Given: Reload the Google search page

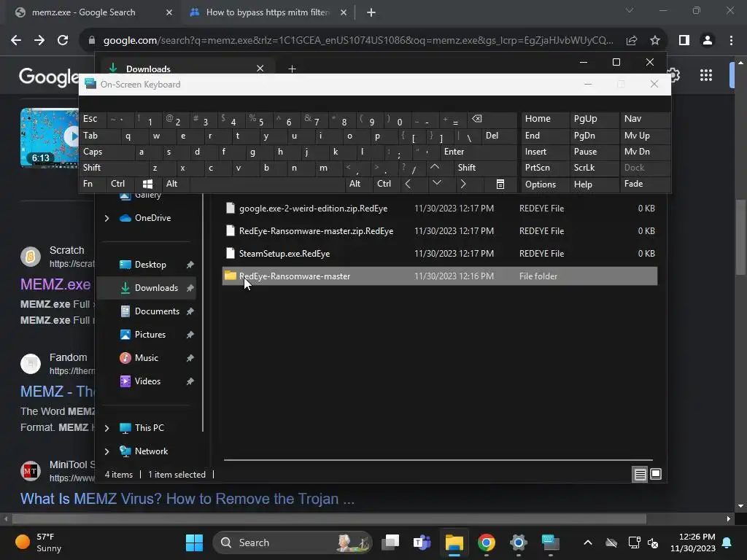Looking at the screenshot, I should coord(63,41).
